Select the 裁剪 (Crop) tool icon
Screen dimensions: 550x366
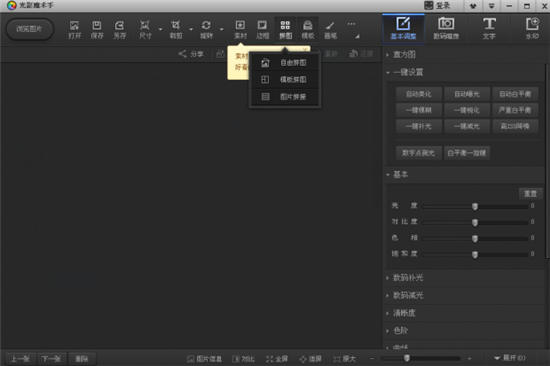176,29
